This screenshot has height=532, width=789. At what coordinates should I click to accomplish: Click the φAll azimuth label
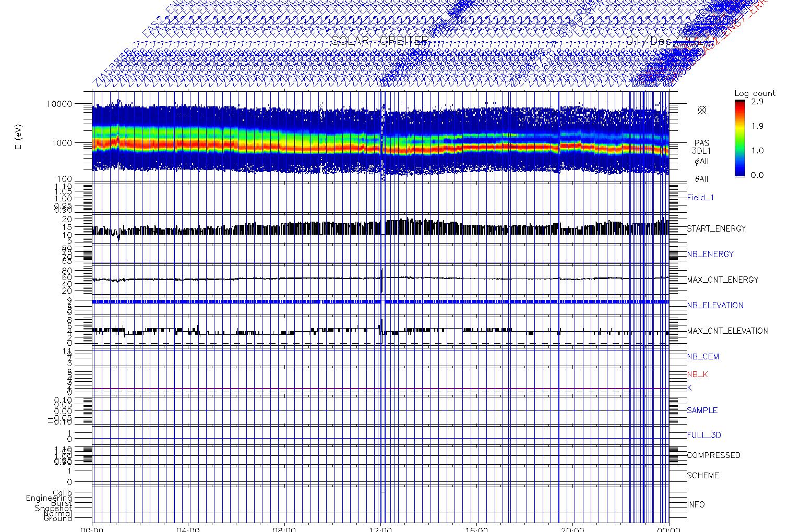(702, 161)
